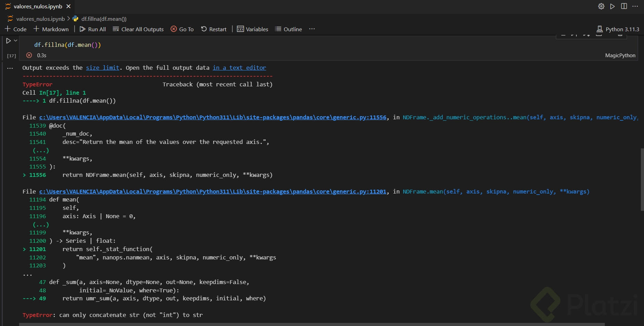Click the 'NDFrame.mean(self, axis, skipna' signature text
Image resolution: width=644 pixels, height=326 pixels.
(496, 191)
